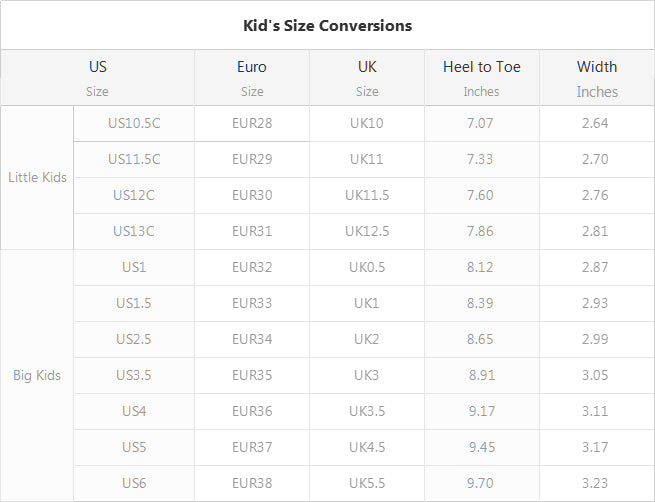The height and width of the screenshot is (502, 655).
Task: Click the UK3 cell
Action: (366, 375)
